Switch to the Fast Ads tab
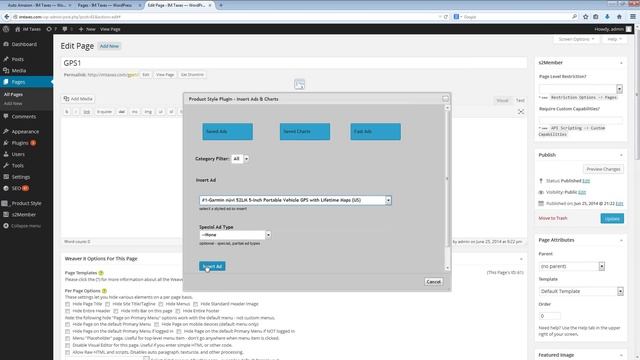Image resolution: width=640 pixels, height=360 pixels. click(375, 131)
